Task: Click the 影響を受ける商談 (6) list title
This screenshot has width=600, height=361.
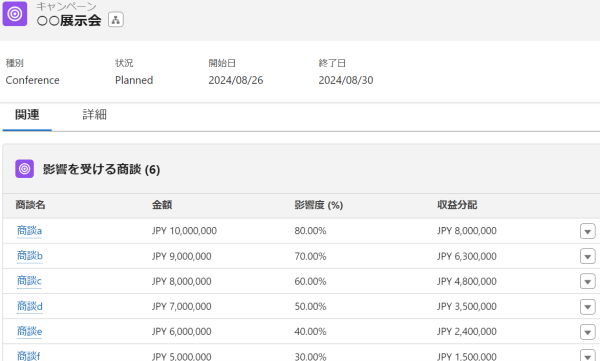Action: pos(101,169)
